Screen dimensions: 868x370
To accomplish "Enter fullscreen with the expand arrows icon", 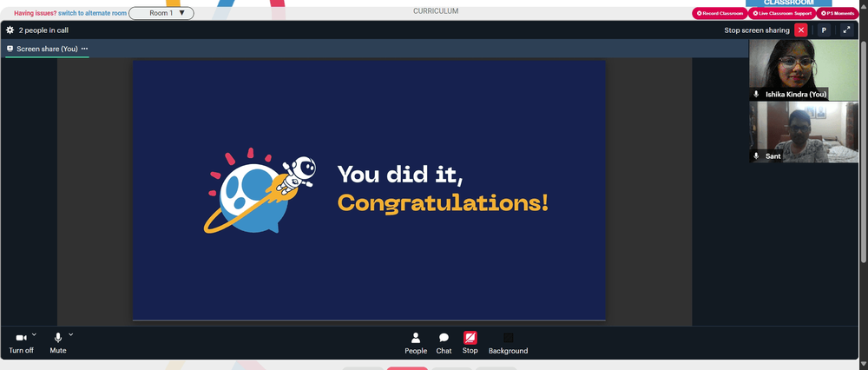I will pyautogui.click(x=846, y=30).
